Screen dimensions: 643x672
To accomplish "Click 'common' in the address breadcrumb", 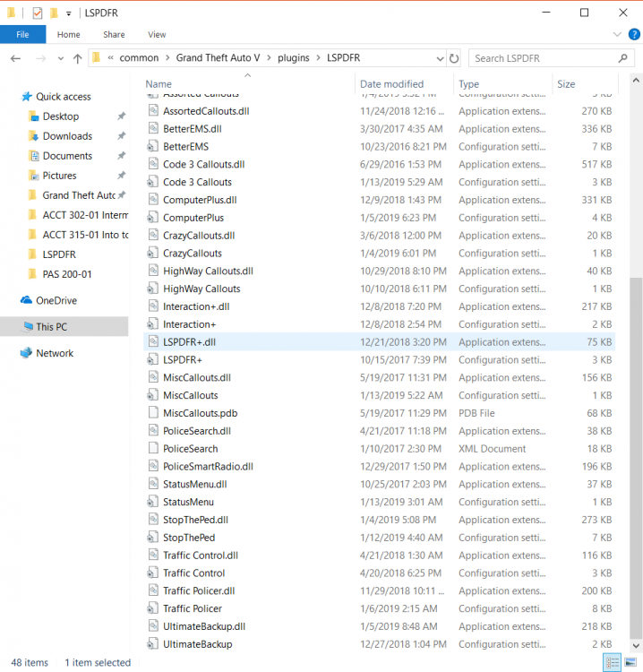I will pos(139,58).
